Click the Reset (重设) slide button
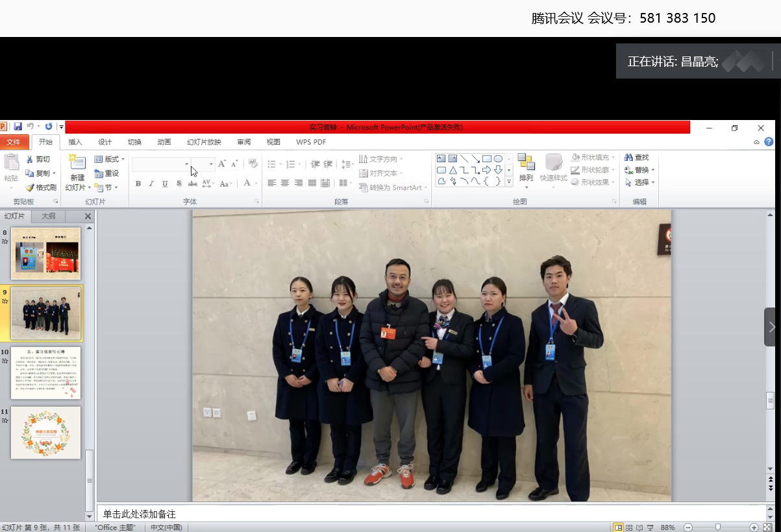Screen dimensions: 781x532 (x=106, y=173)
